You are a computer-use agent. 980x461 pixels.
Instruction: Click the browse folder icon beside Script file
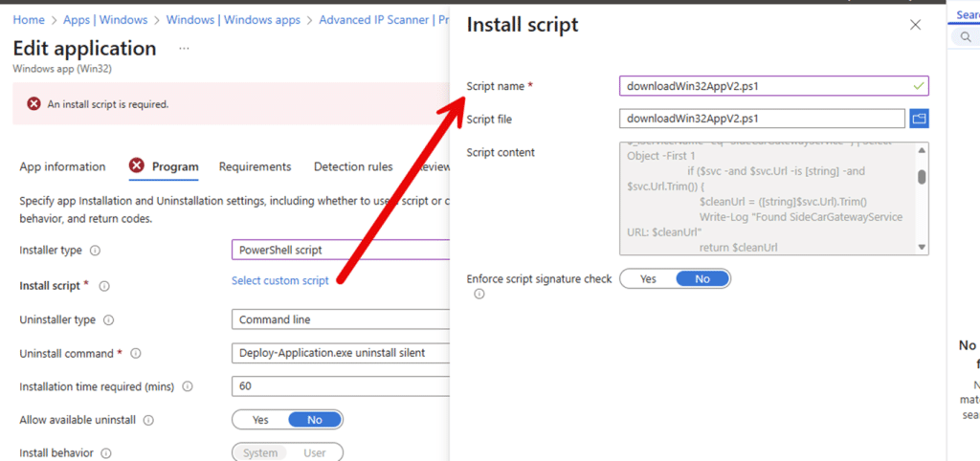(x=919, y=119)
